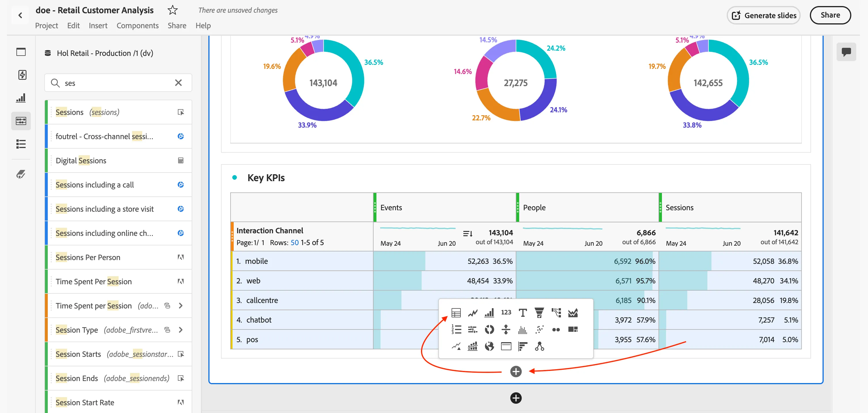This screenshot has height=413, width=868.
Task: Toggle sort on the Events column
Action: (467, 233)
